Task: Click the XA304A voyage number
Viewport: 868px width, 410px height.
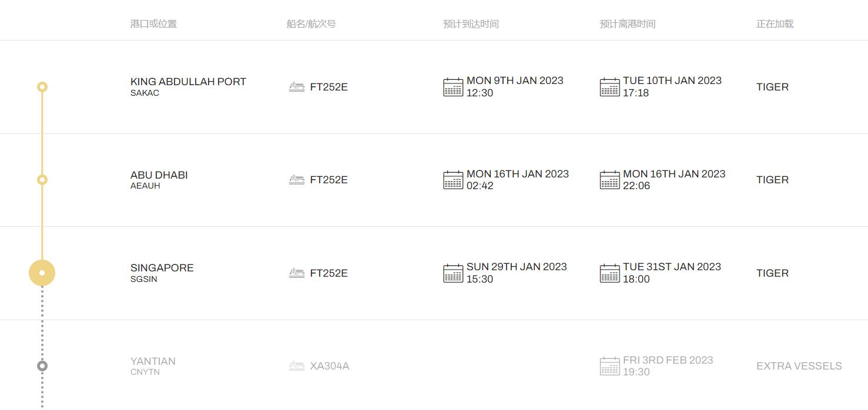Action: tap(330, 366)
